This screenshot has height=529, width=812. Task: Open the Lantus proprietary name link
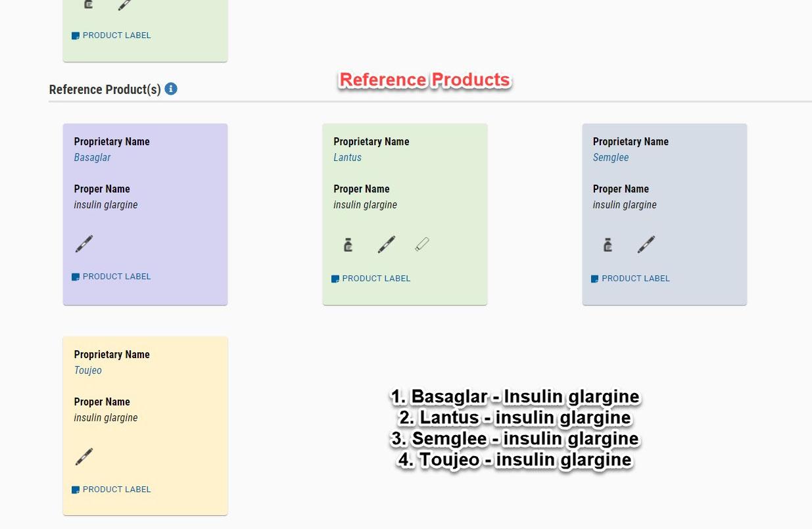pos(347,158)
